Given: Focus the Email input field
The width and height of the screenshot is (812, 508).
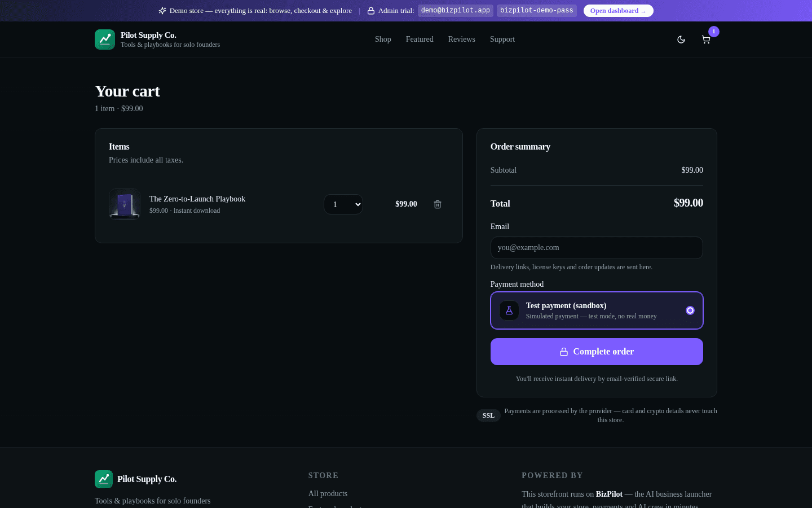Looking at the screenshot, I should click(597, 248).
